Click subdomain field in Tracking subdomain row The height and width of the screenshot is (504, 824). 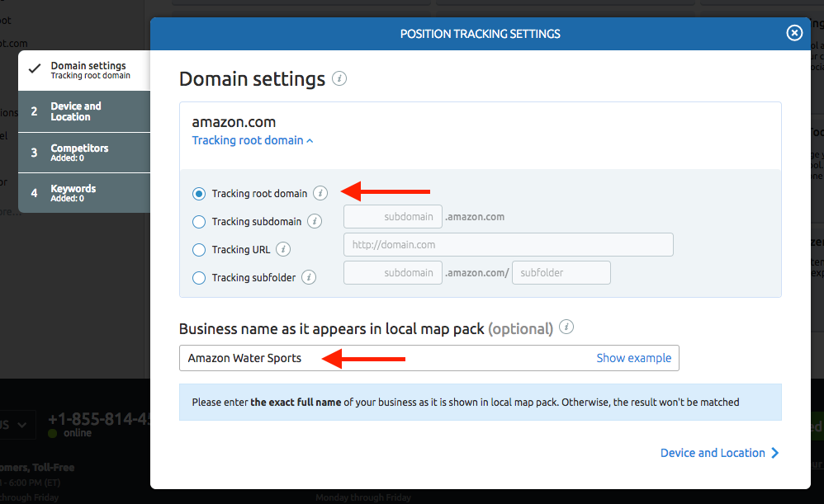pos(392,216)
